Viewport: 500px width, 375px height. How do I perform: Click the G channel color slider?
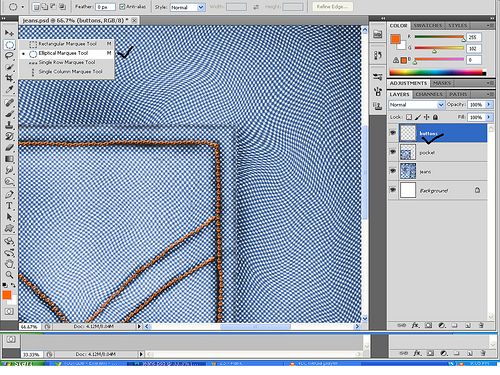[439, 48]
